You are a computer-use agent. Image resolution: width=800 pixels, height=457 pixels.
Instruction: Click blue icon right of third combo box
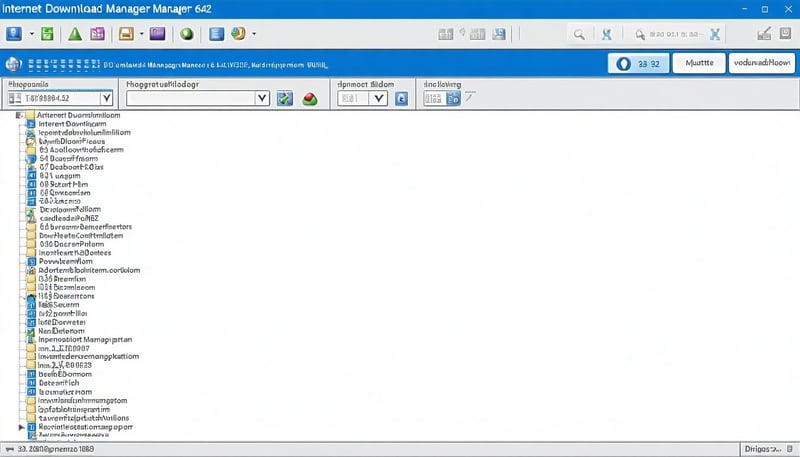tap(402, 98)
